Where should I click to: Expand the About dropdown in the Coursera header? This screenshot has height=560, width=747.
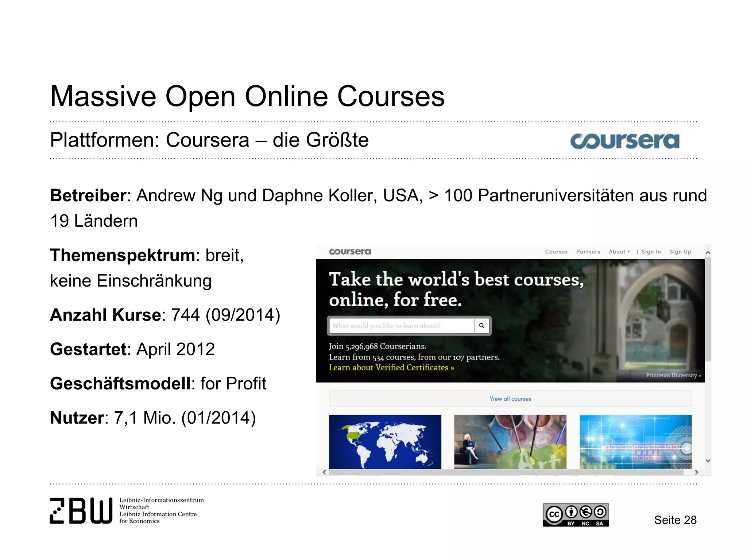[x=619, y=252]
